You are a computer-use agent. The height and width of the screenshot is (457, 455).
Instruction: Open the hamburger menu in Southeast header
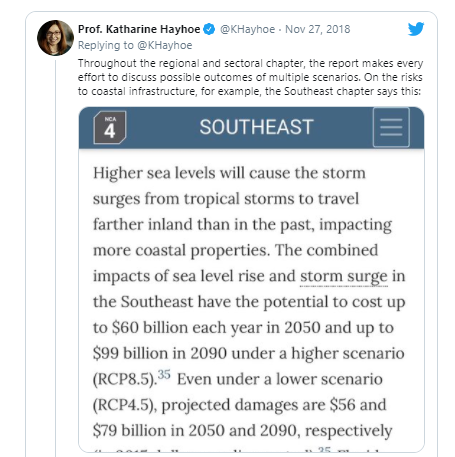(x=391, y=127)
